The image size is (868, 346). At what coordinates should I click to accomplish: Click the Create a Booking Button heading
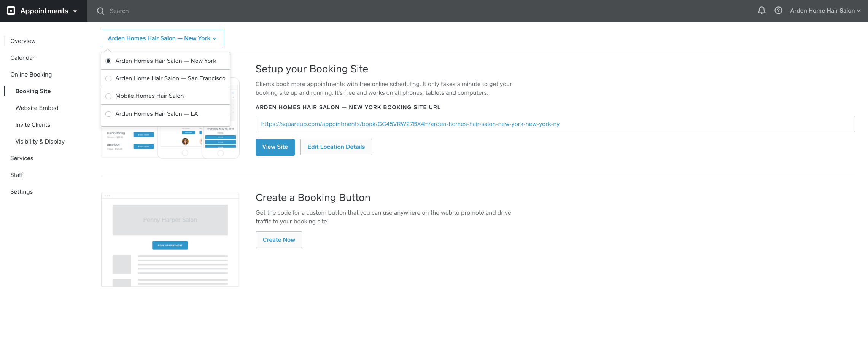click(313, 198)
